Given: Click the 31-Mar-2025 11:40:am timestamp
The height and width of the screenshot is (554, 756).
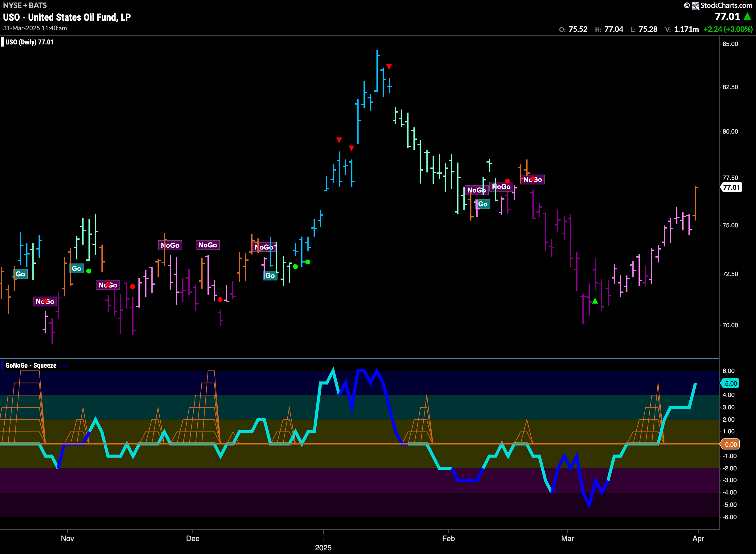Looking at the screenshot, I should pyautogui.click(x=35, y=28).
